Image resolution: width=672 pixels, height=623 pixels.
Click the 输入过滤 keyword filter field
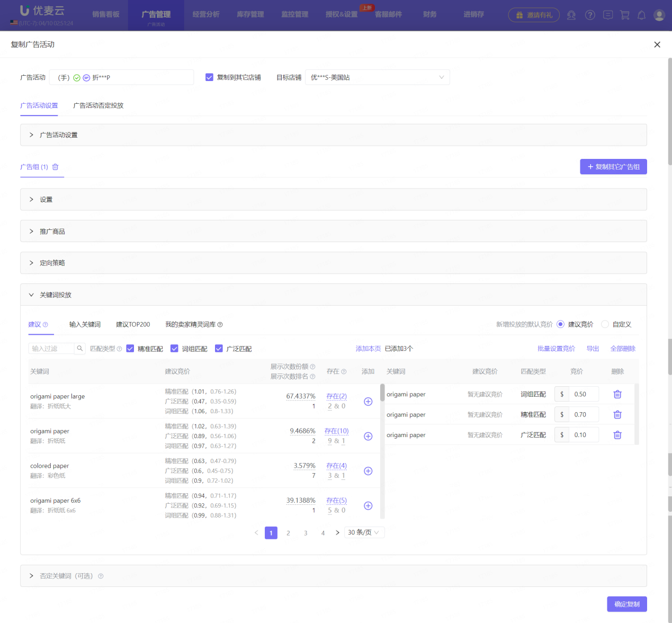pyautogui.click(x=51, y=349)
